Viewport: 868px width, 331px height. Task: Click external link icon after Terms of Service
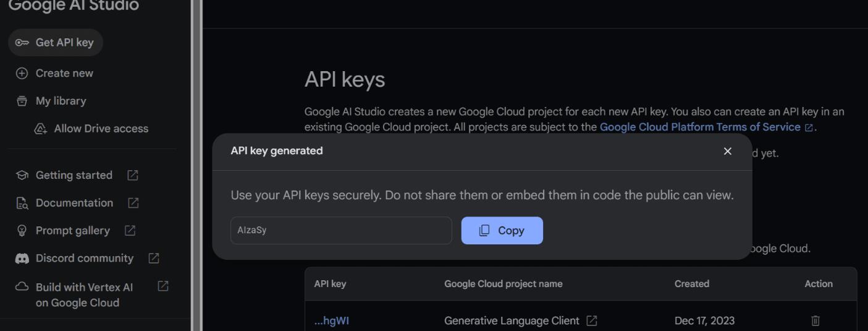tap(809, 127)
